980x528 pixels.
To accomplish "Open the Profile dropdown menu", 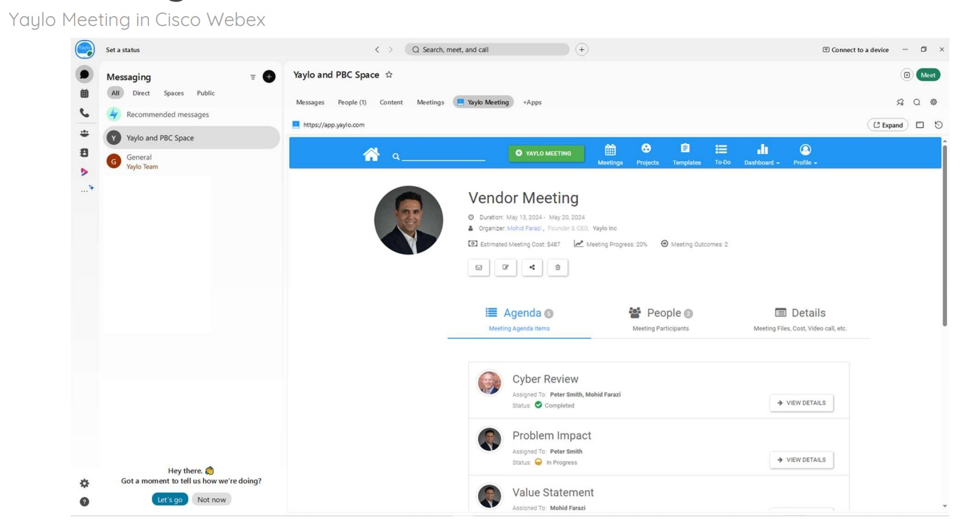I will click(x=805, y=154).
